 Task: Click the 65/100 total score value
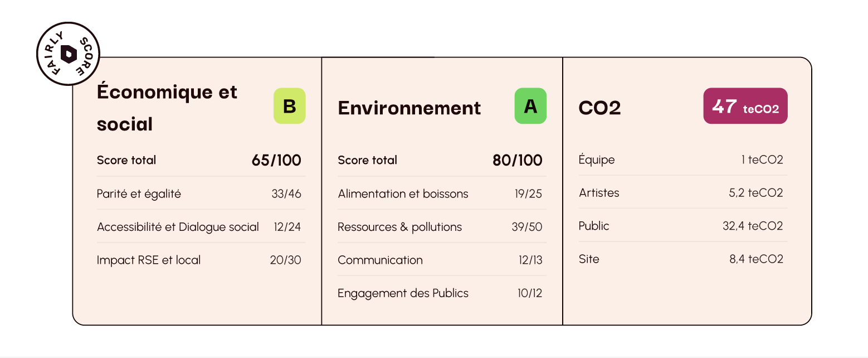pyautogui.click(x=276, y=161)
